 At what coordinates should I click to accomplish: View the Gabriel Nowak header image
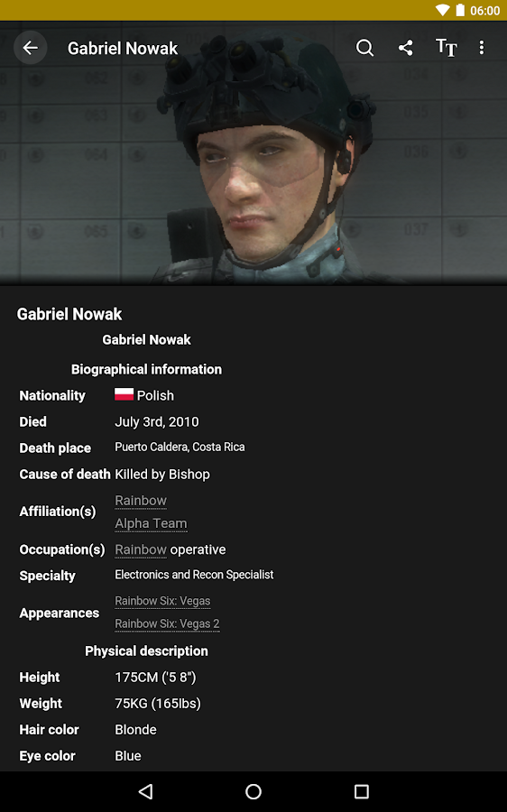253,153
